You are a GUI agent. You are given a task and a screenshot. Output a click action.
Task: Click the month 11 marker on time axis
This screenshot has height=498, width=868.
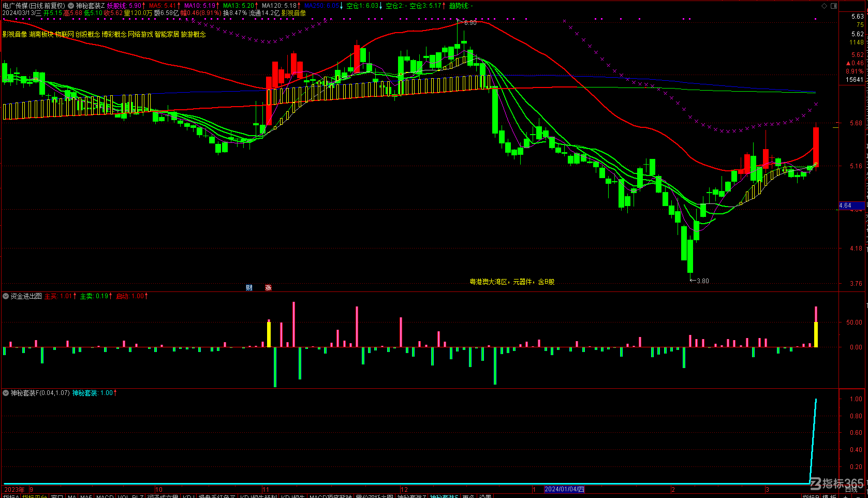click(266, 489)
